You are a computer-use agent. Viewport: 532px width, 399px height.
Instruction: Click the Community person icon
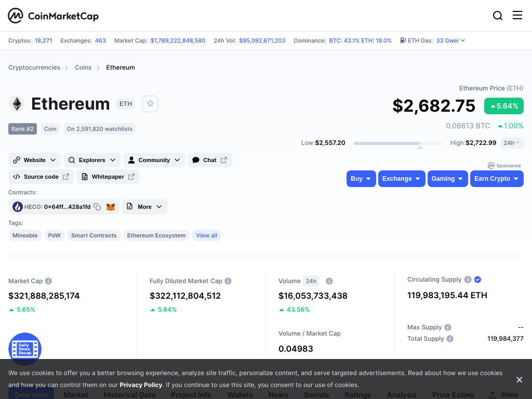pos(131,160)
